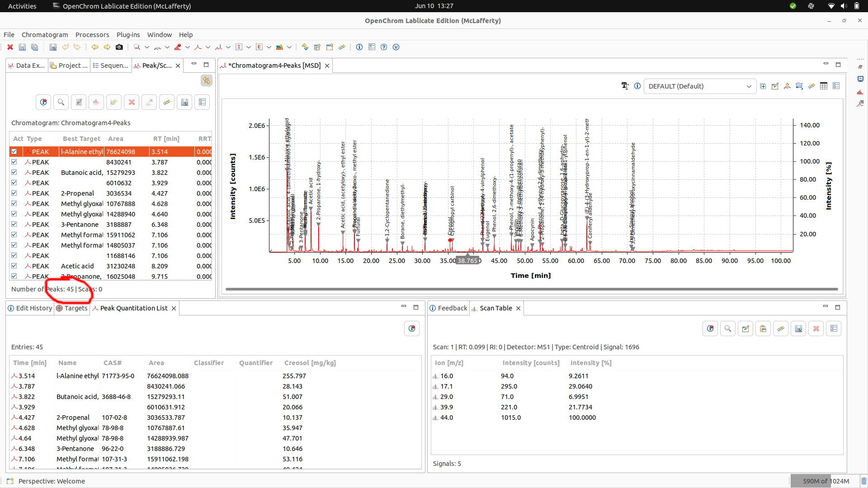Click the text label tool icon above chromatogram

pyautogui.click(x=625, y=86)
